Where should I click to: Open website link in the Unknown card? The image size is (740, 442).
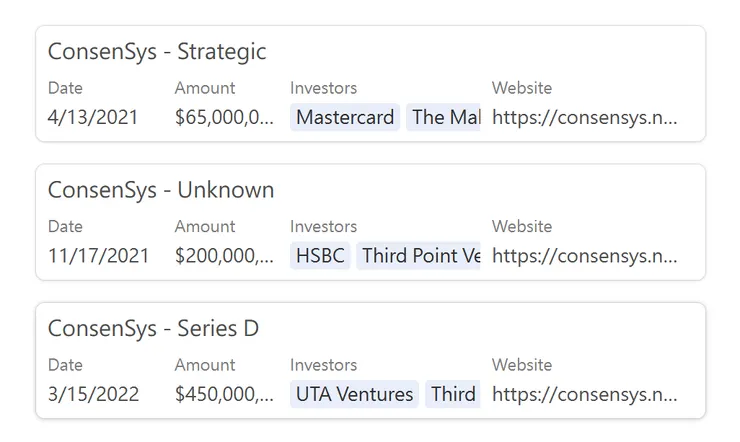[x=584, y=255]
